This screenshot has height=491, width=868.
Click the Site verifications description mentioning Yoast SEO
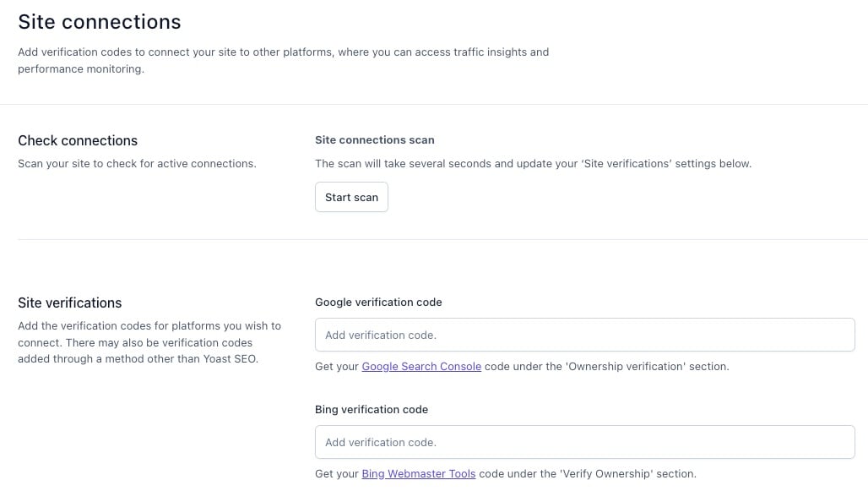(149, 342)
